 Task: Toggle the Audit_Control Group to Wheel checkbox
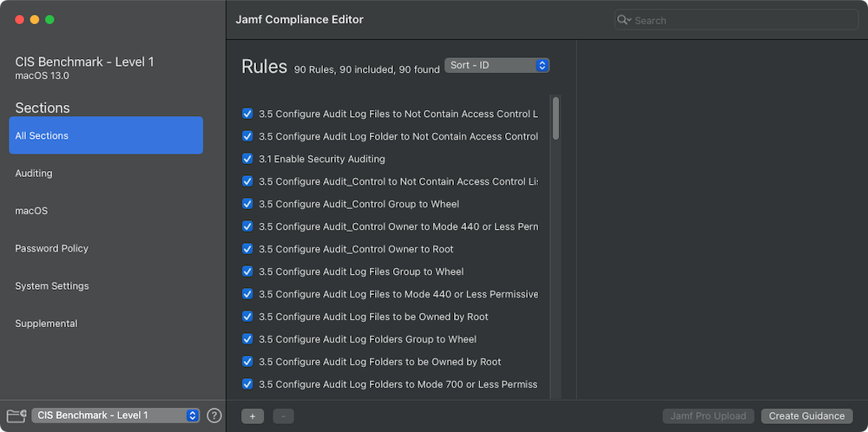(x=247, y=204)
